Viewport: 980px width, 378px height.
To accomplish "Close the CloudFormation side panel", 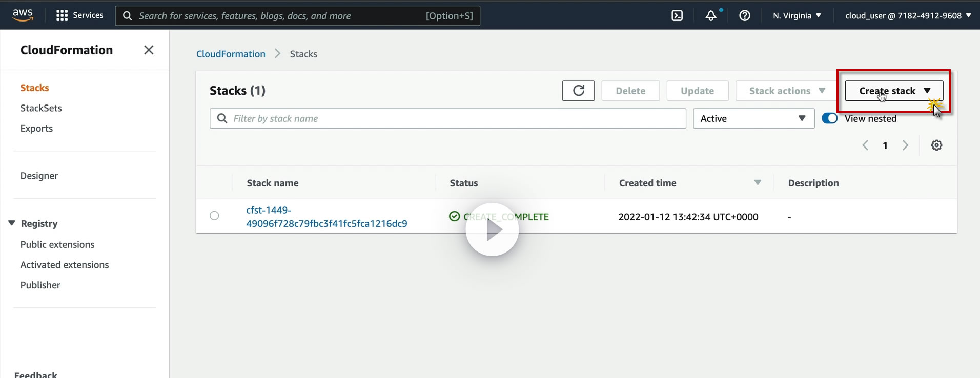I will (149, 50).
